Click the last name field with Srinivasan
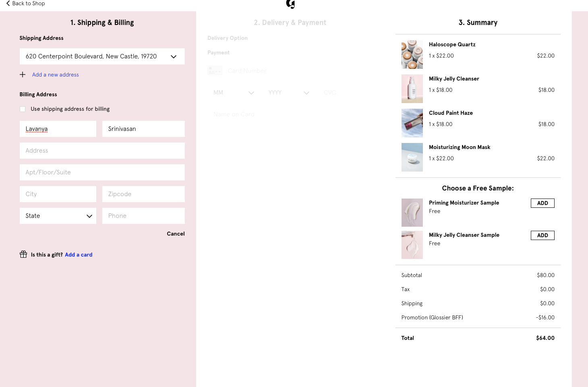This screenshot has height=387, width=588. [x=143, y=129]
